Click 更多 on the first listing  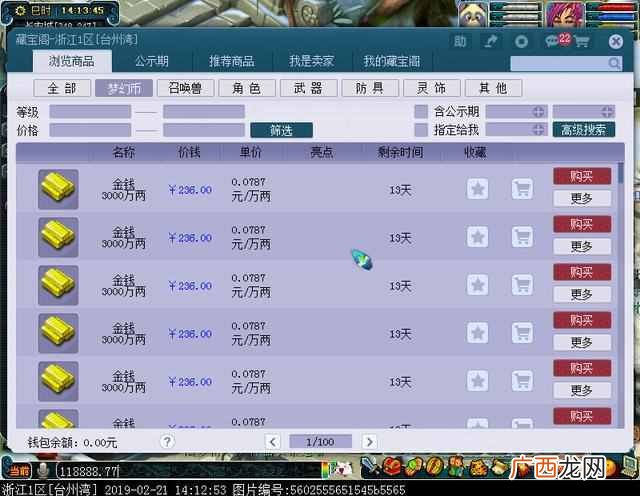(x=582, y=198)
